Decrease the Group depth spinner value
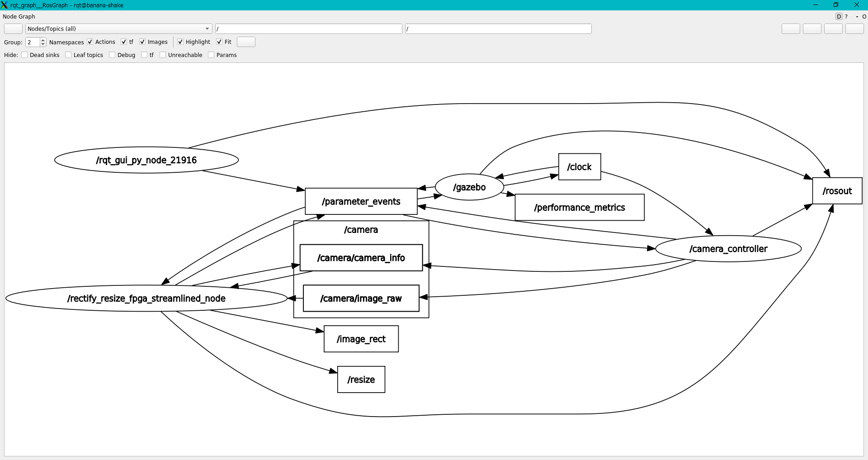This screenshot has height=460, width=868. click(43, 44)
